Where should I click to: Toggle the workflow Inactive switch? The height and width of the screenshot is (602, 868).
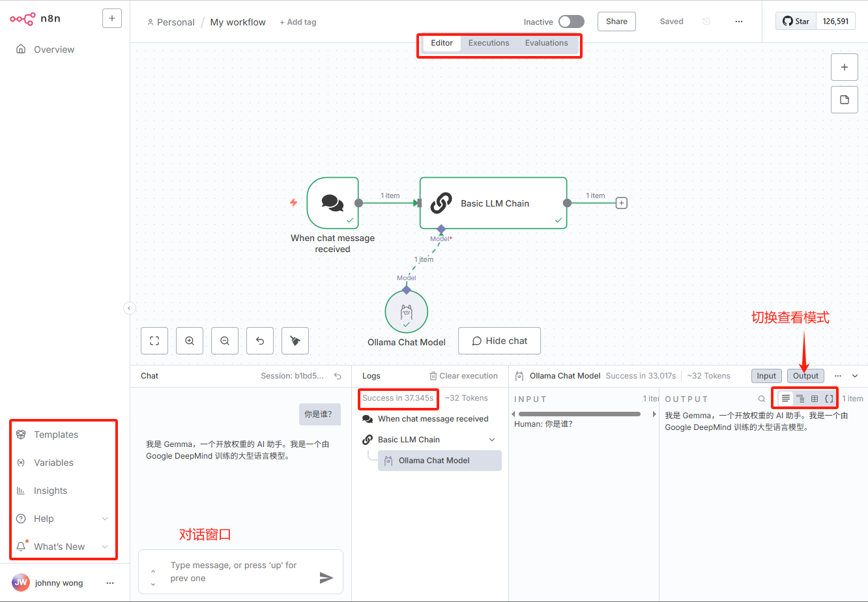pyautogui.click(x=571, y=21)
